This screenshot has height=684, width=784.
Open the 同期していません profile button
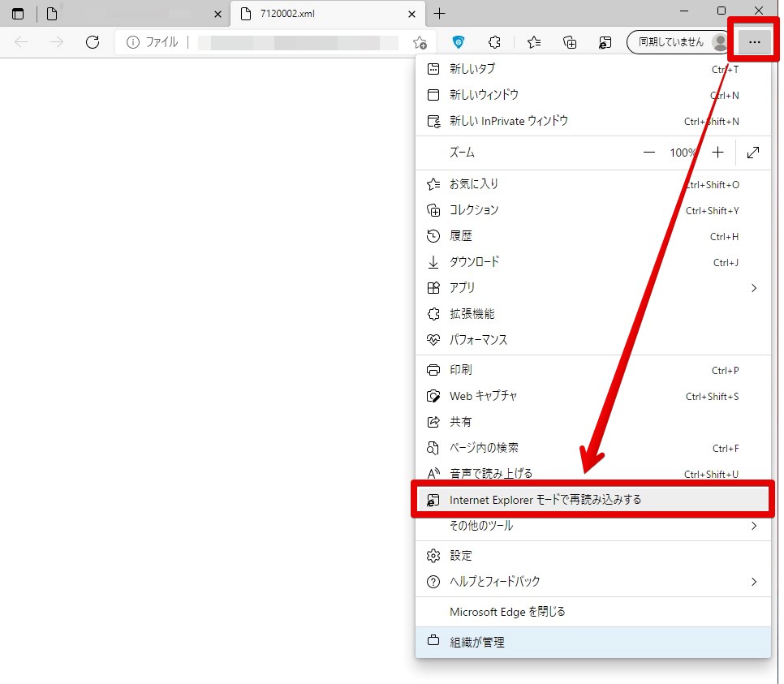point(677,42)
